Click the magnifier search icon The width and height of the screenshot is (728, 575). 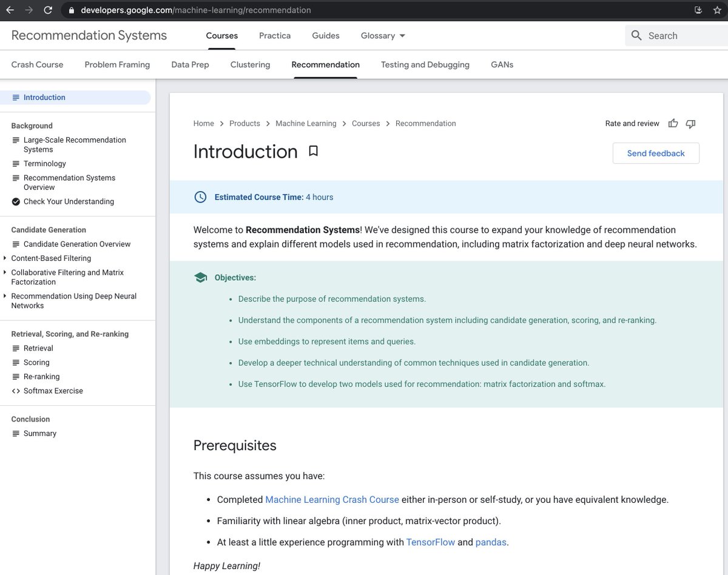click(636, 35)
